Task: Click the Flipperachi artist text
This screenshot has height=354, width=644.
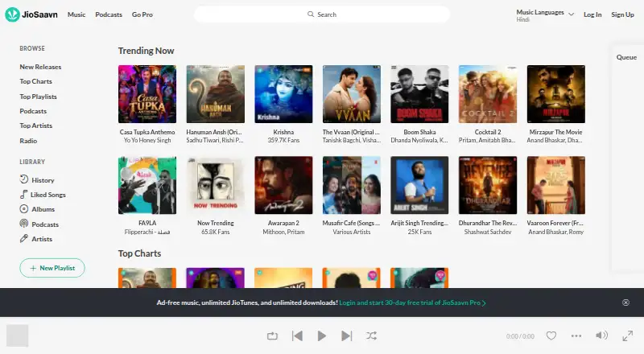Action: tap(147, 232)
